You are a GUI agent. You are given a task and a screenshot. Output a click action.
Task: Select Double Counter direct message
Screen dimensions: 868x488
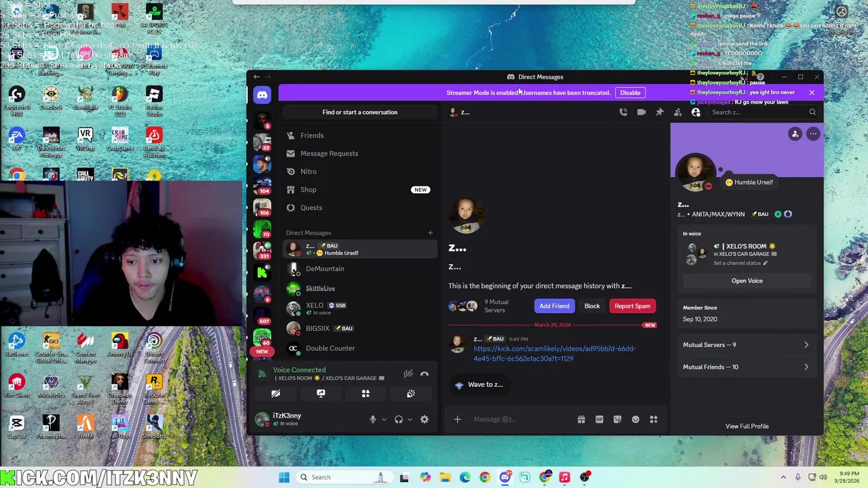(x=360, y=348)
